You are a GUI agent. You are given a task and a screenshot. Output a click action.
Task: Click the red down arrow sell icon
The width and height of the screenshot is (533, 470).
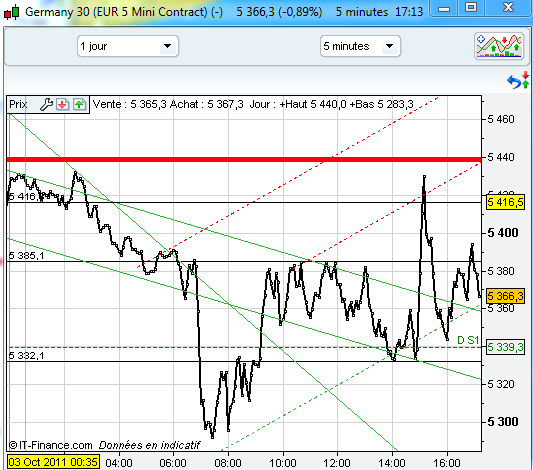pyautogui.click(x=63, y=104)
